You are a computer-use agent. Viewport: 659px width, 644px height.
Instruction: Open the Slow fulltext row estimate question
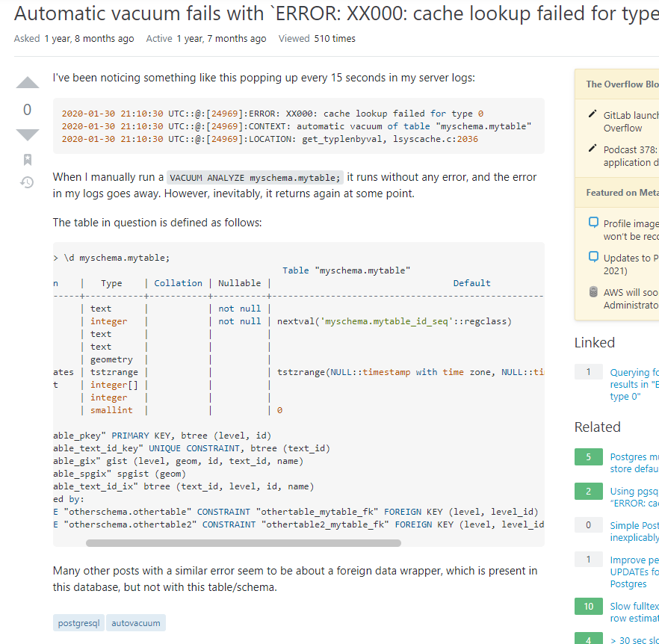pos(634,612)
